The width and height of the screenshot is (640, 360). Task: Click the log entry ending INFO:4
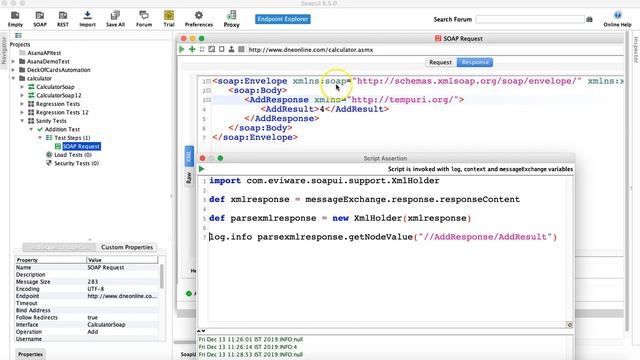pos(248,347)
